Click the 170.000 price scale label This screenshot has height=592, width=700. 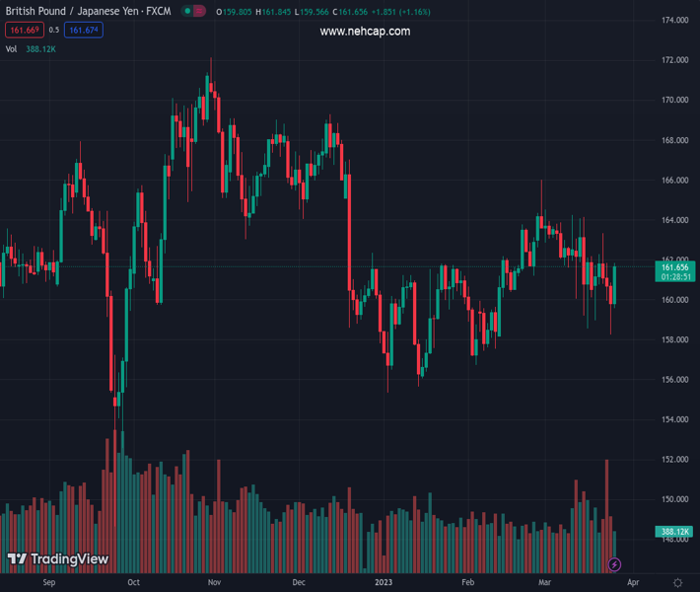pos(674,101)
